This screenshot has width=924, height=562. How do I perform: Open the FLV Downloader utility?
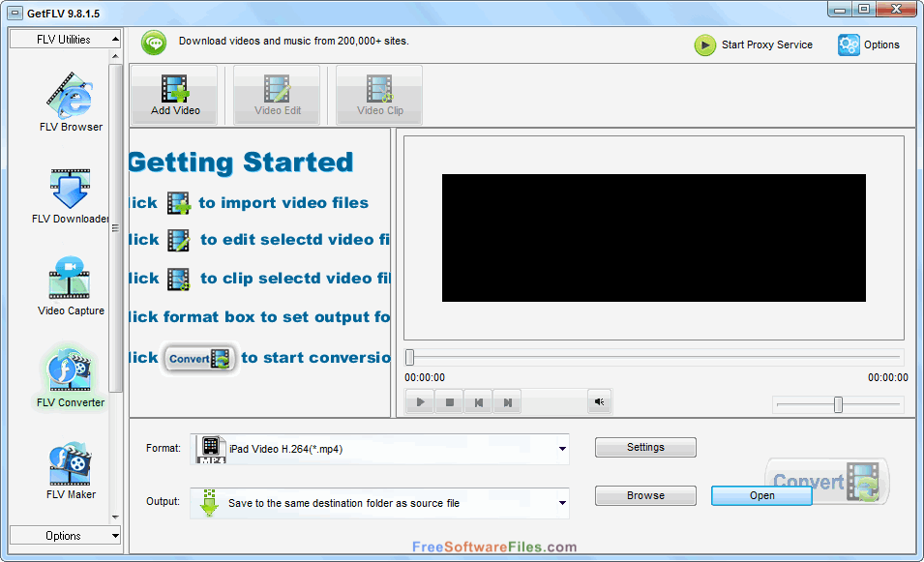pos(71,195)
